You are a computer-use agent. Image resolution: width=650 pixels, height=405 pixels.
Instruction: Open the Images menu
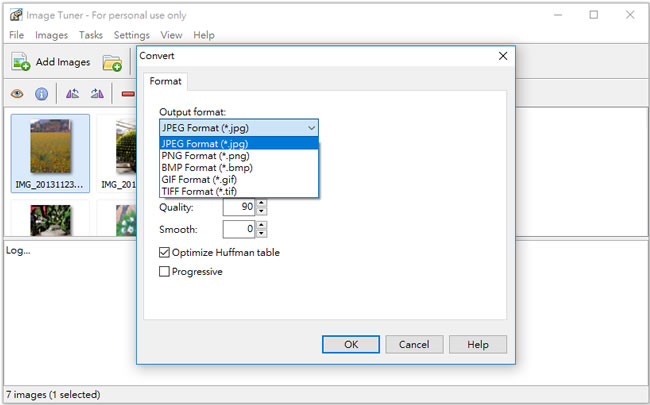[51, 35]
